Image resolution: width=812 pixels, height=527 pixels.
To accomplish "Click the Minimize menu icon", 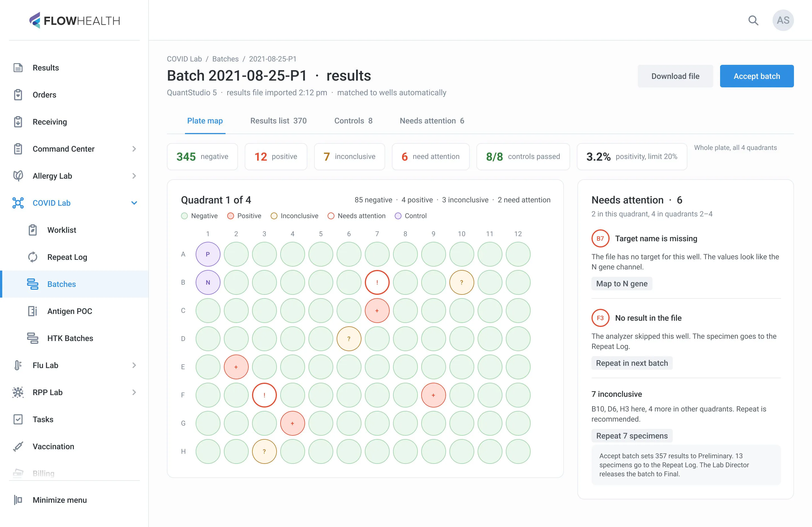I will (x=18, y=500).
